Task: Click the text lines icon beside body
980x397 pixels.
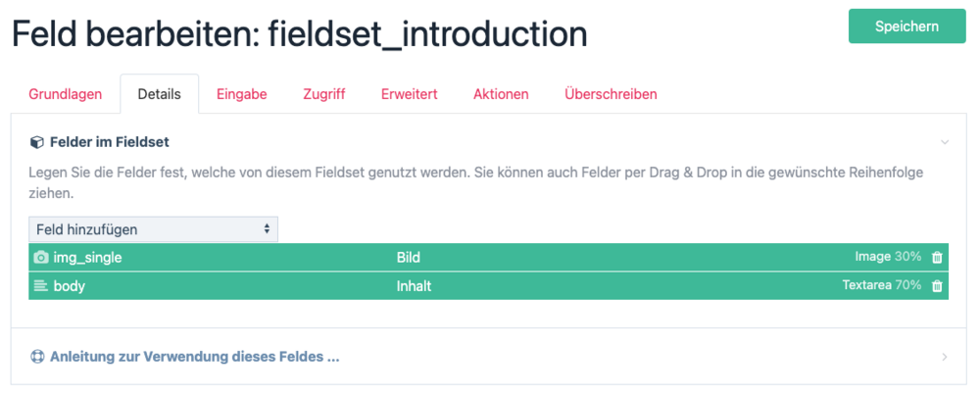Action: (40, 286)
